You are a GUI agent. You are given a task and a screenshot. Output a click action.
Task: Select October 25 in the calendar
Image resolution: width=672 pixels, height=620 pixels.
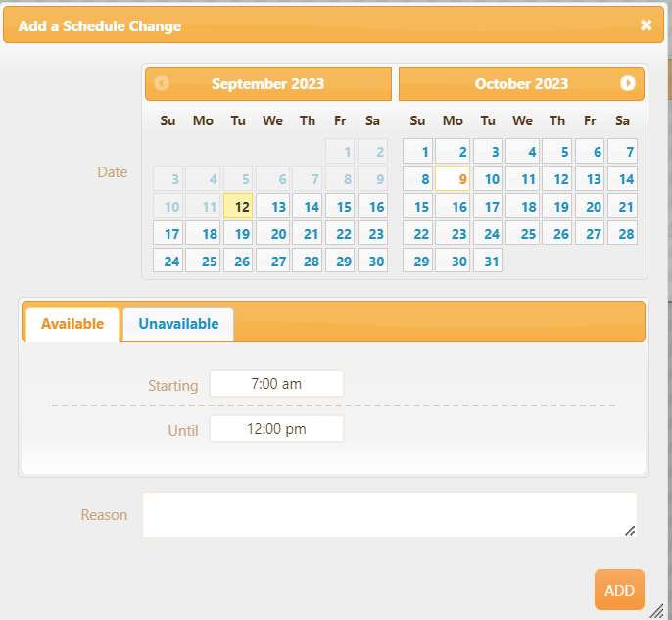point(523,233)
